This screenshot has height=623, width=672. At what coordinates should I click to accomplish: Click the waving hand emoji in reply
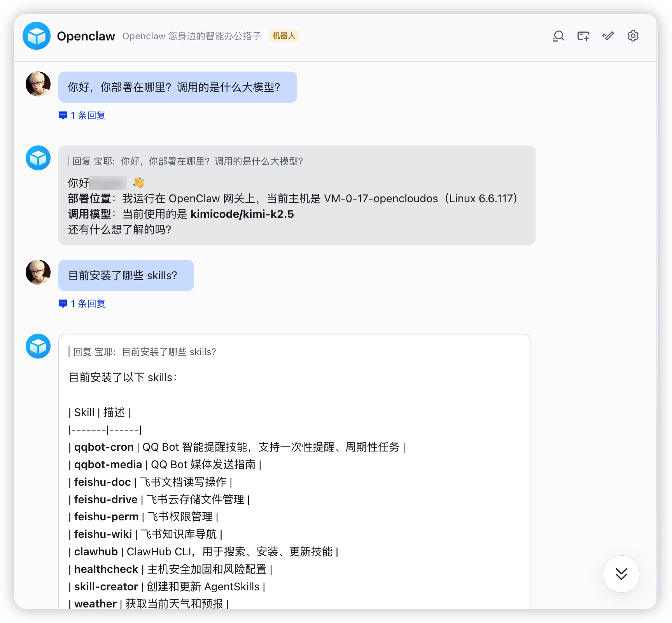pyautogui.click(x=138, y=182)
